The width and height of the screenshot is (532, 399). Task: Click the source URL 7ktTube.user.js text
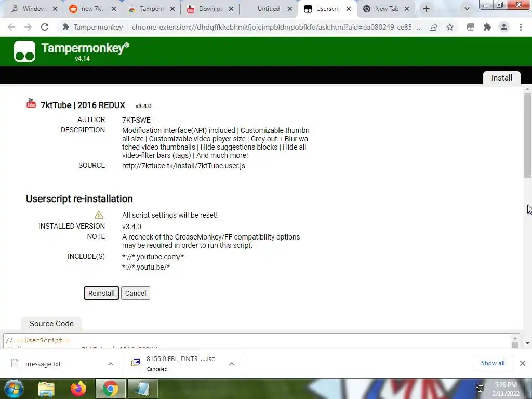click(183, 166)
